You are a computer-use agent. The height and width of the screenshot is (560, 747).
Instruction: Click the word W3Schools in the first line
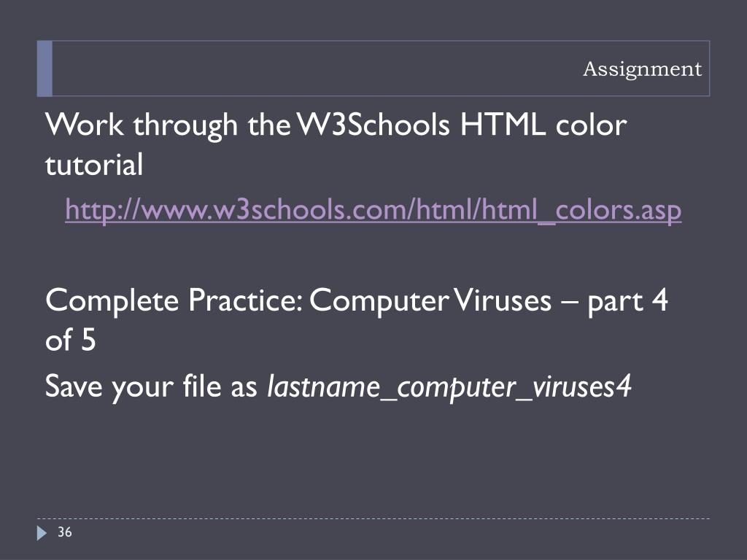pos(373,125)
